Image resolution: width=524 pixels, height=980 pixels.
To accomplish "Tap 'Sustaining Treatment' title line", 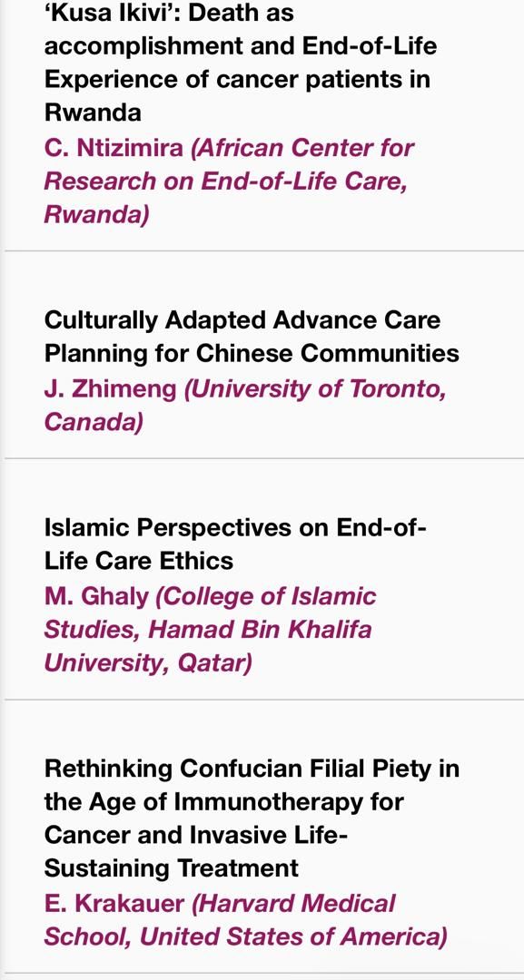I will pos(172,868).
